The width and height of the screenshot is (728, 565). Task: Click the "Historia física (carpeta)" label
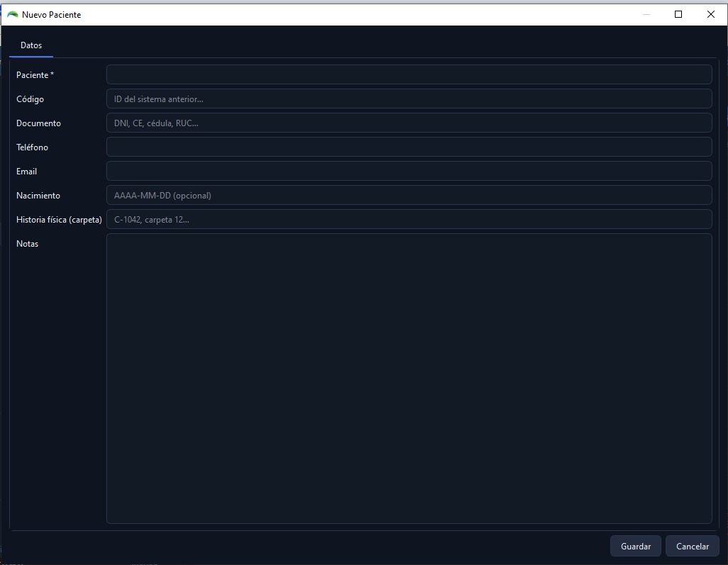coord(59,220)
